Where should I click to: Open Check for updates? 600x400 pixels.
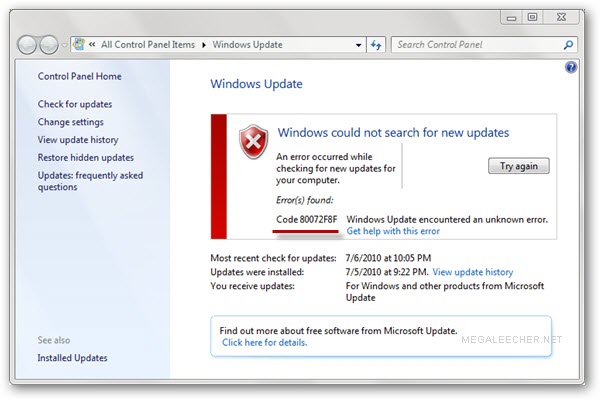[75, 104]
